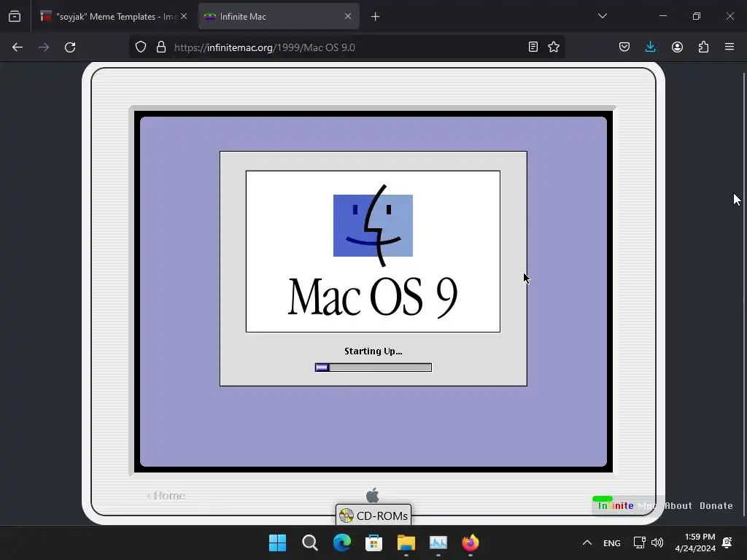Viewport: 747px width, 560px height.
Task: Open Windows taskbar search
Action: (x=309, y=542)
